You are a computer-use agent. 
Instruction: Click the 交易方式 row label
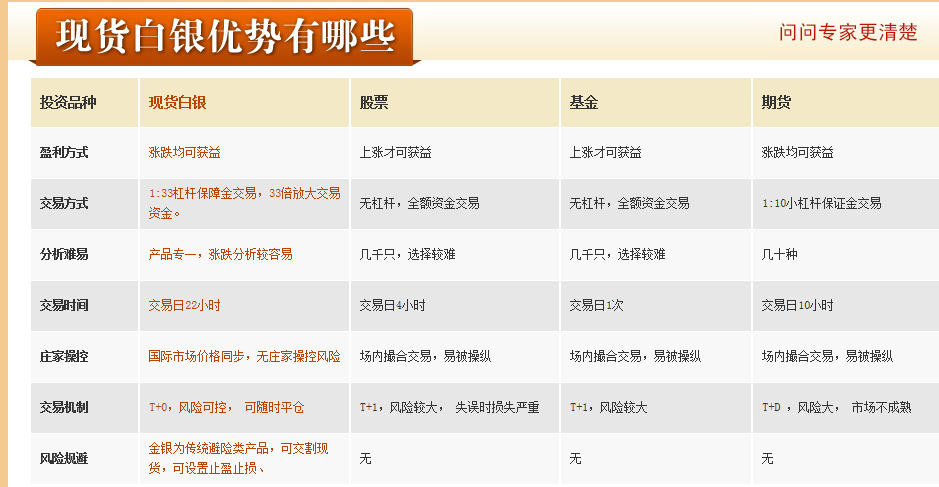pyautogui.click(x=64, y=204)
